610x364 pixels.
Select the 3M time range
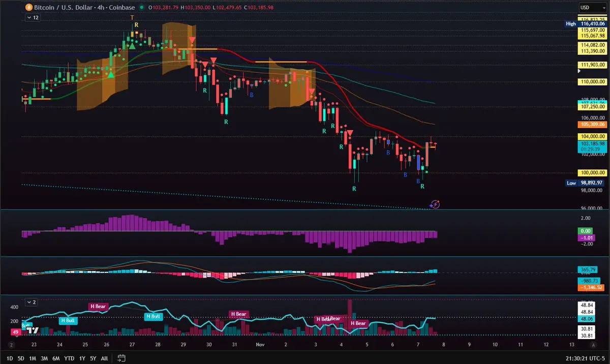pos(44,358)
